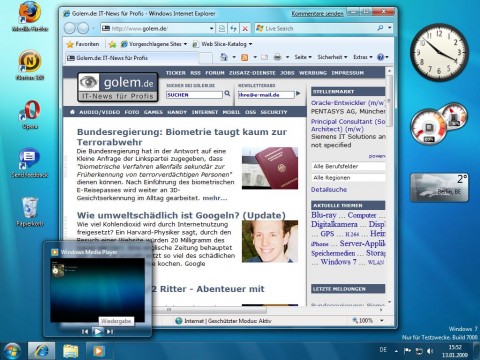Click the golem.de SUCHEN search field
Screen dimensions: 480x360
(x=194, y=95)
